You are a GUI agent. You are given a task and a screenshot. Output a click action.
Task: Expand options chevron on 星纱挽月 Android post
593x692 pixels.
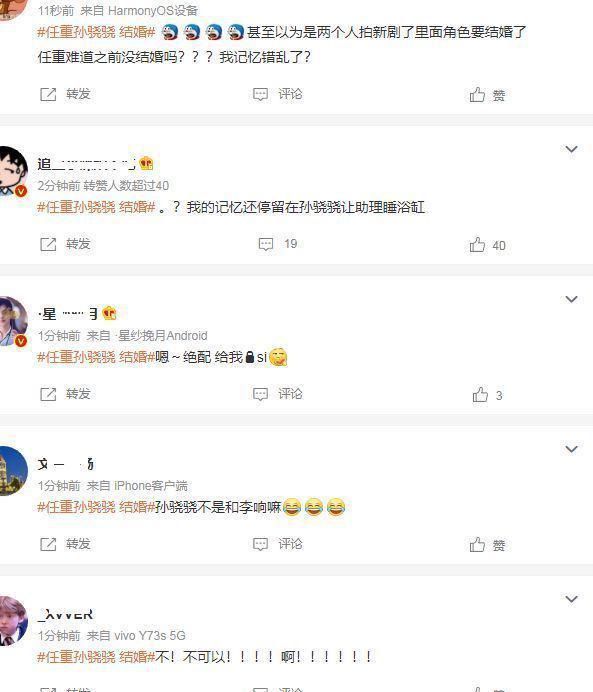(x=571, y=299)
